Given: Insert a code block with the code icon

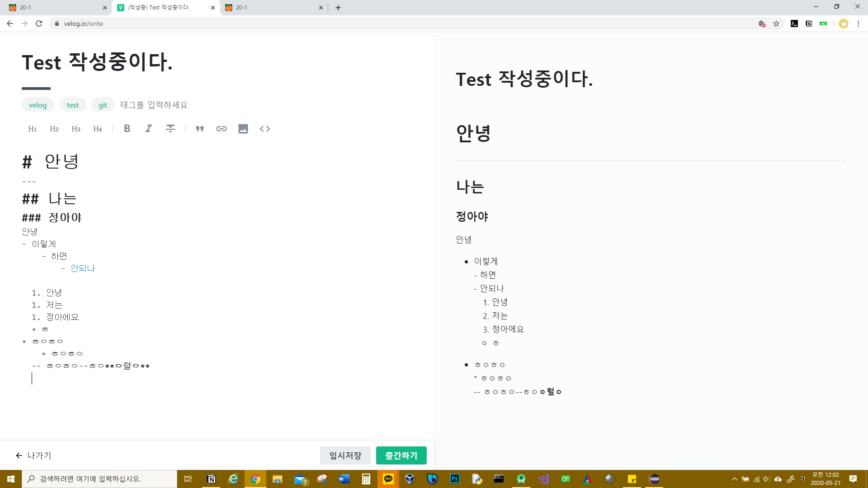Looking at the screenshot, I should coord(265,129).
